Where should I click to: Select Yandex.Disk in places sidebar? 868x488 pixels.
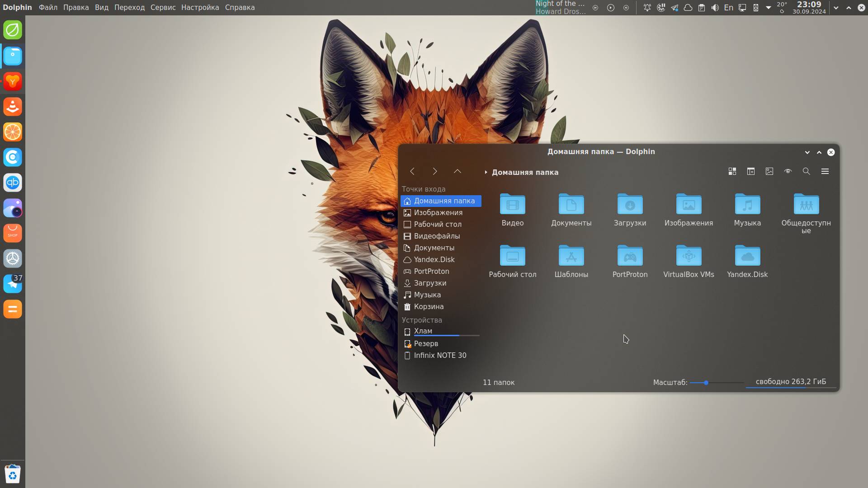click(434, 259)
